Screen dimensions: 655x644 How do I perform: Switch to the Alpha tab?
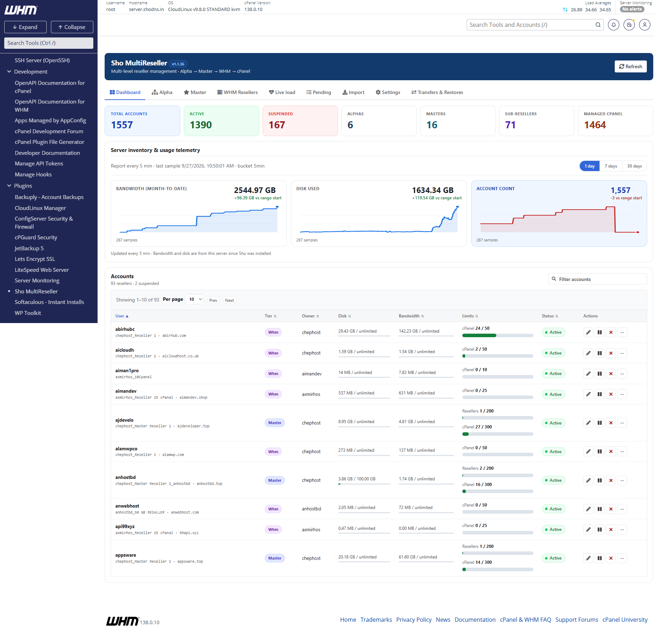(x=162, y=92)
